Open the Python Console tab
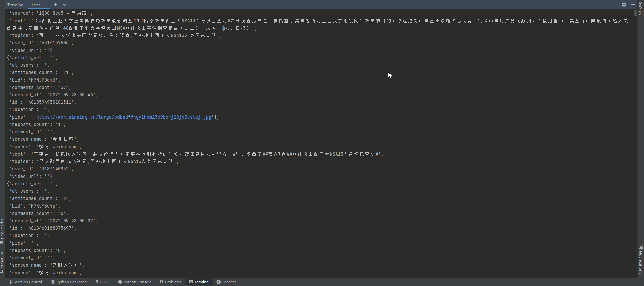The height and width of the screenshot is (286, 644). tap(135, 282)
